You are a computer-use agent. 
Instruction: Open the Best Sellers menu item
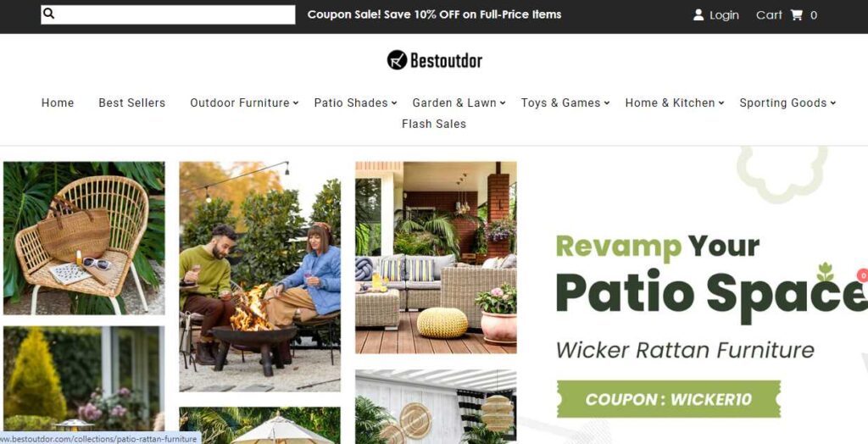131,103
